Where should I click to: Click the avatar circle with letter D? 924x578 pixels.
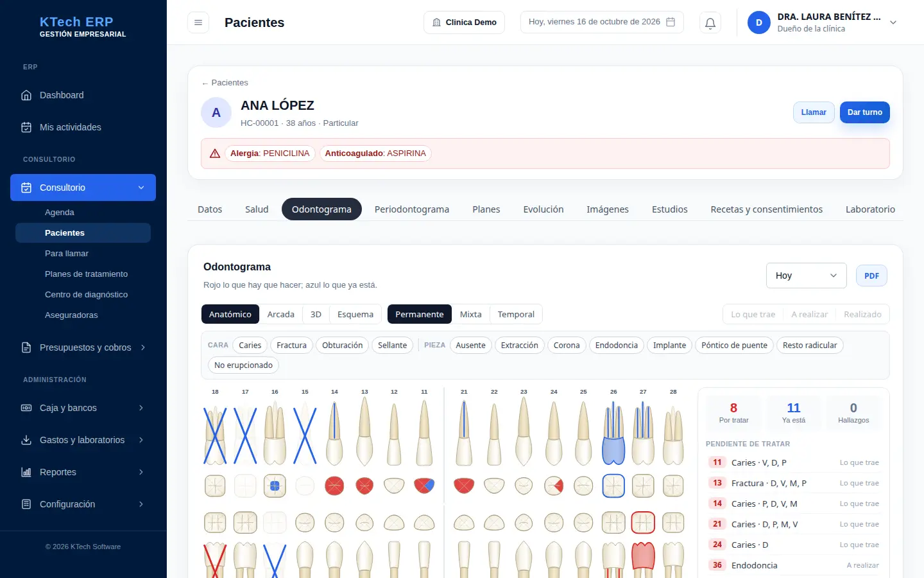759,22
